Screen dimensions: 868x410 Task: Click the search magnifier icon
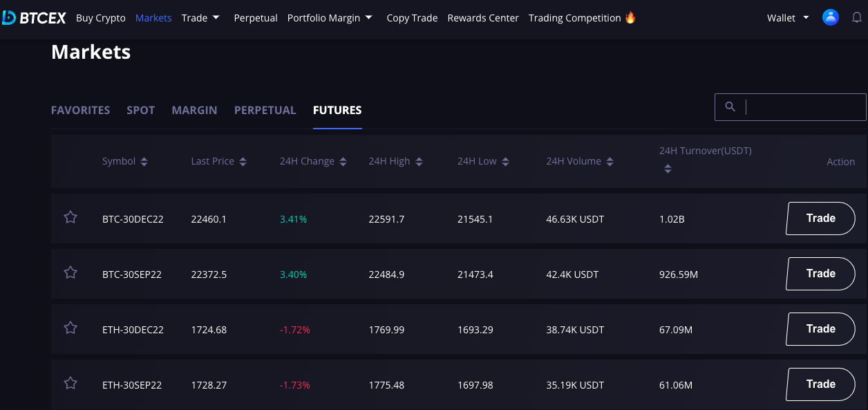pyautogui.click(x=730, y=106)
